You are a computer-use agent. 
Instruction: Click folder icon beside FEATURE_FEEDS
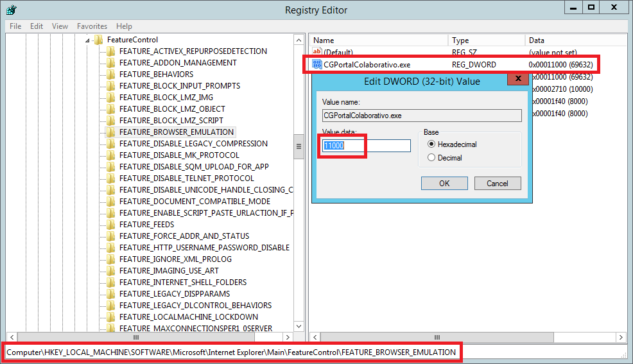(x=110, y=225)
